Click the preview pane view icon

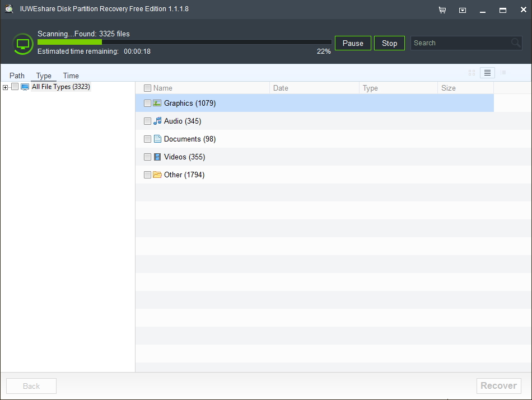tap(503, 73)
